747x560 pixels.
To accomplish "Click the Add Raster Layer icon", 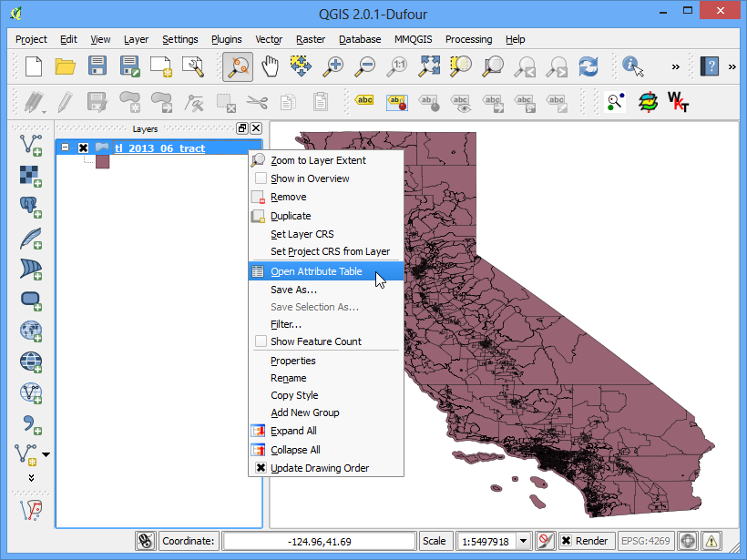I will [30, 177].
